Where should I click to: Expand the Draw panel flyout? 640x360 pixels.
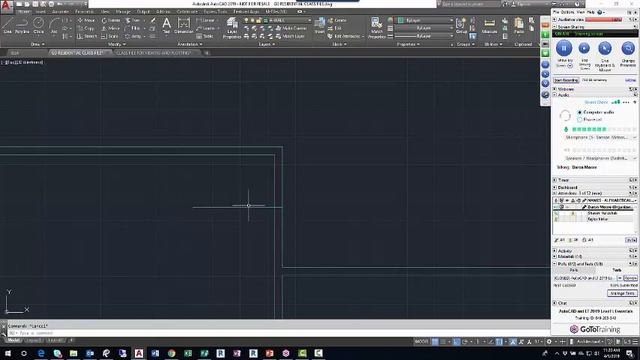coord(38,44)
